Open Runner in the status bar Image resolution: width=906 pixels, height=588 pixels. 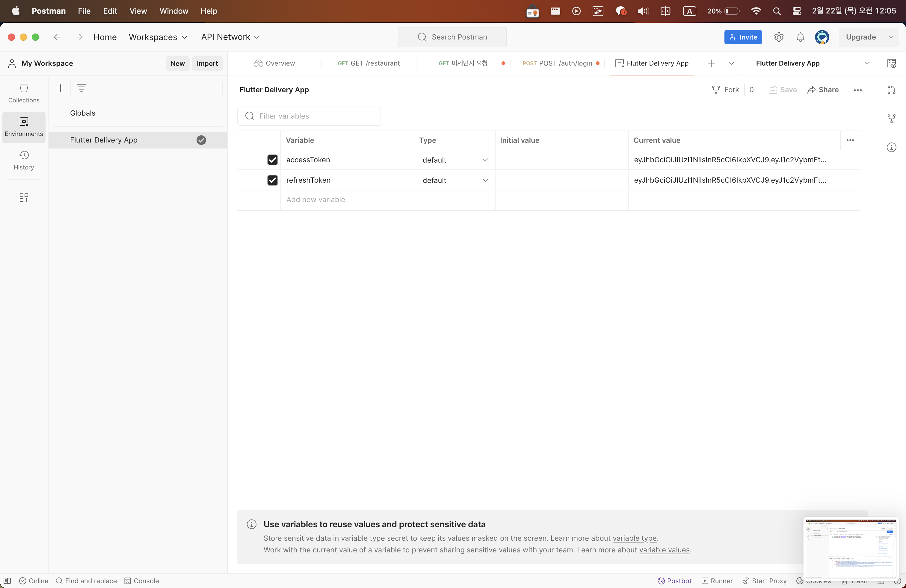(x=717, y=581)
